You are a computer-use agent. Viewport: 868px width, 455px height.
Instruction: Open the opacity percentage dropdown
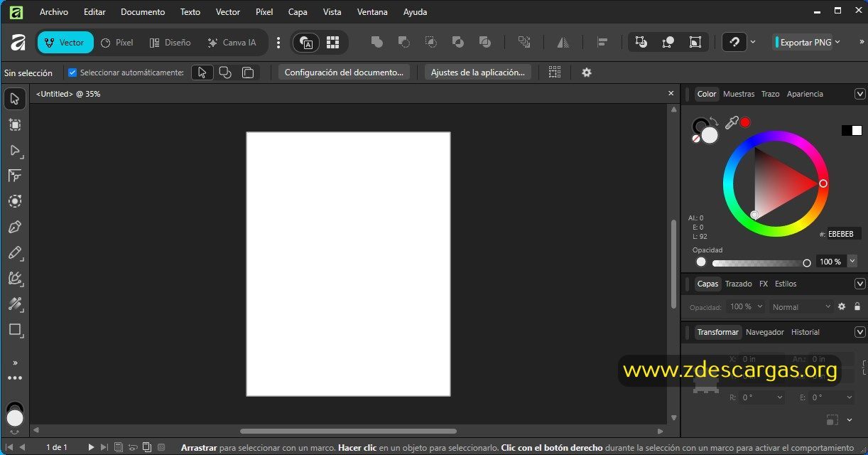click(852, 262)
